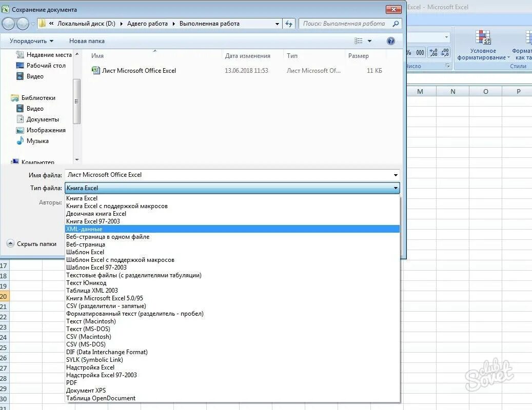Click Increase Decimal button in Excel ribbon
This screenshot has width=532, height=410.
tap(434, 52)
